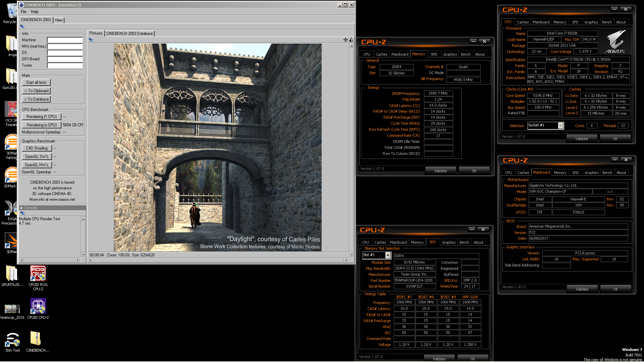644x362 pixels.
Task: Expand the Socket #1 selection dropdown
Action: click(x=560, y=125)
